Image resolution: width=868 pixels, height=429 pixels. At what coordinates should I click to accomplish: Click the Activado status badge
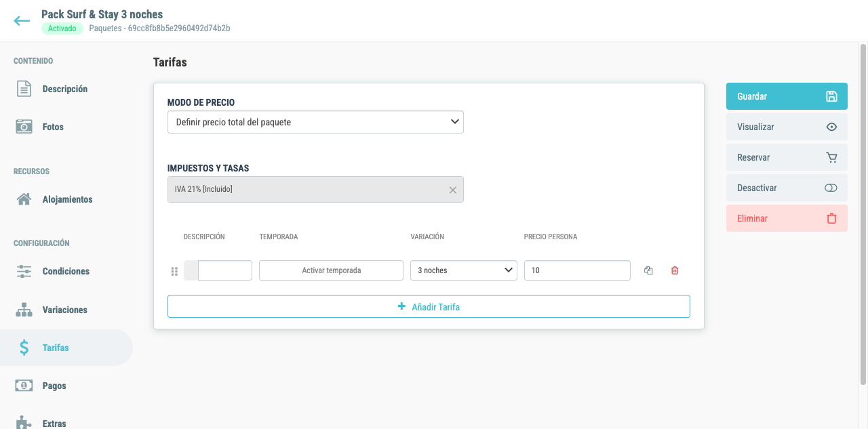coord(62,28)
